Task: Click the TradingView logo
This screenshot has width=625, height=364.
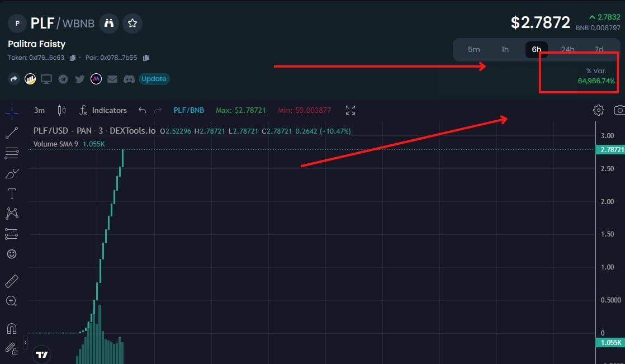Action: pos(41,354)
